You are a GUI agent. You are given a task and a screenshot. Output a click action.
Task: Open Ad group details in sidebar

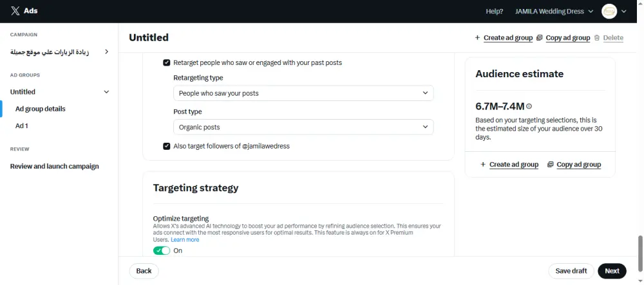click(41, 109)
